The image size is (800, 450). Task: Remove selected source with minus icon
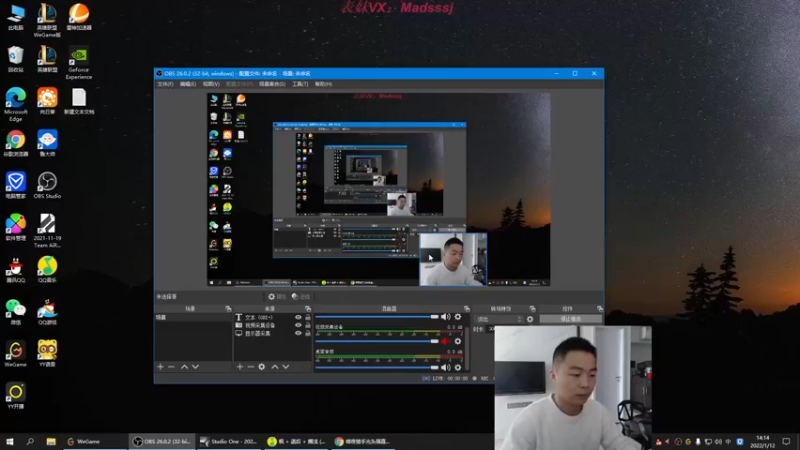coord(251,367)
